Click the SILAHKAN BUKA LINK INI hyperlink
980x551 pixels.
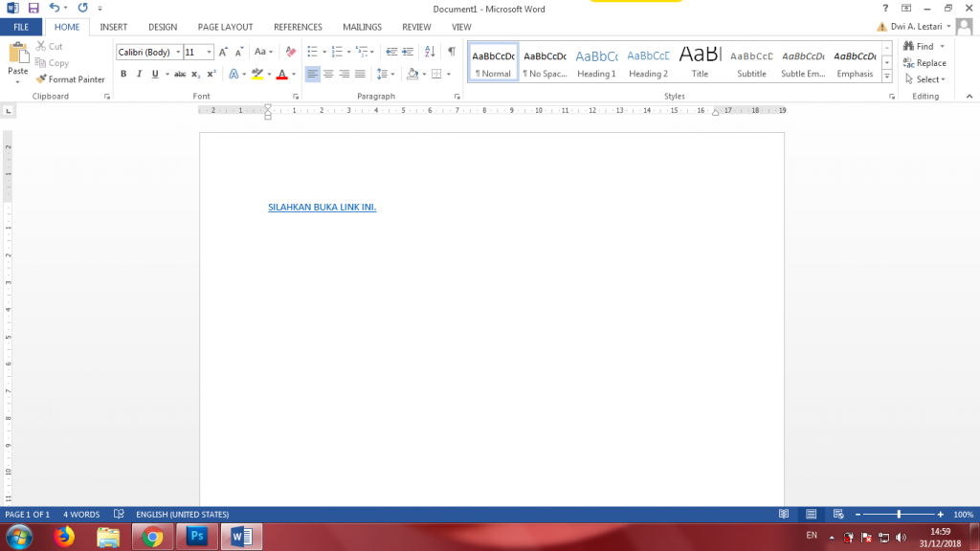(322, 207)
